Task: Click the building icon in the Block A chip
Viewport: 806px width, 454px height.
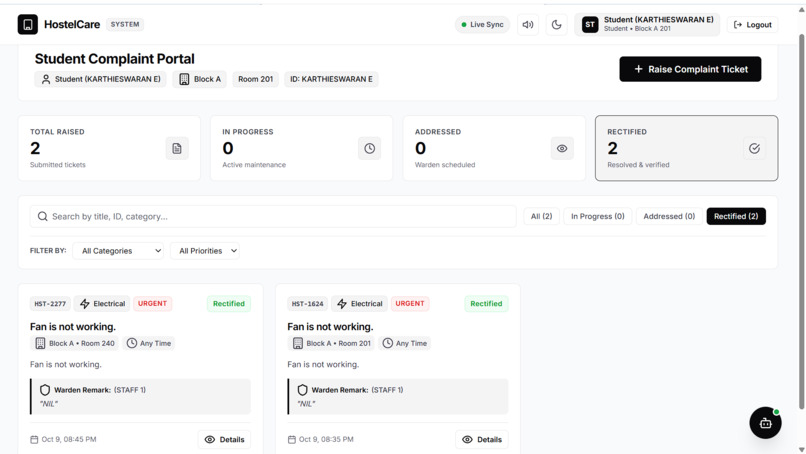Action: (184, 79)
